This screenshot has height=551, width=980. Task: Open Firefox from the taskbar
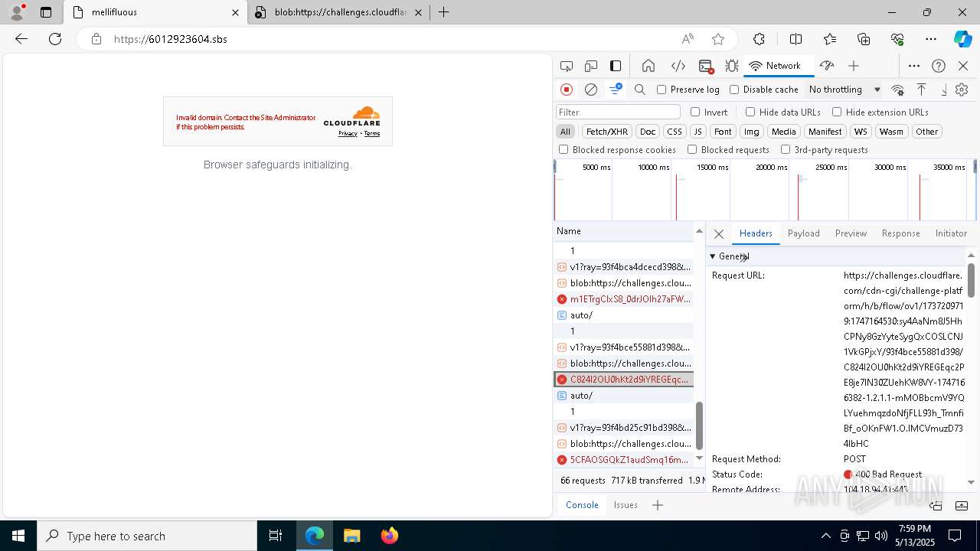coord(389,536)
